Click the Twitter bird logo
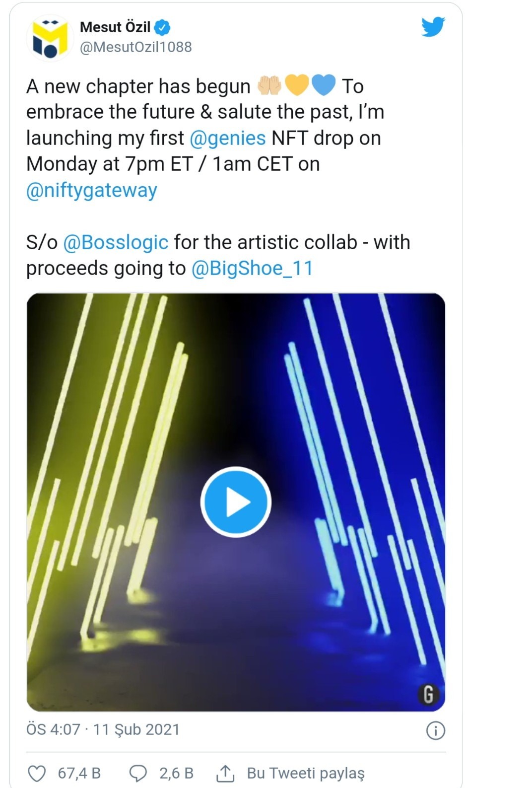Screen dimensions: 532x788 coord(433,27)
